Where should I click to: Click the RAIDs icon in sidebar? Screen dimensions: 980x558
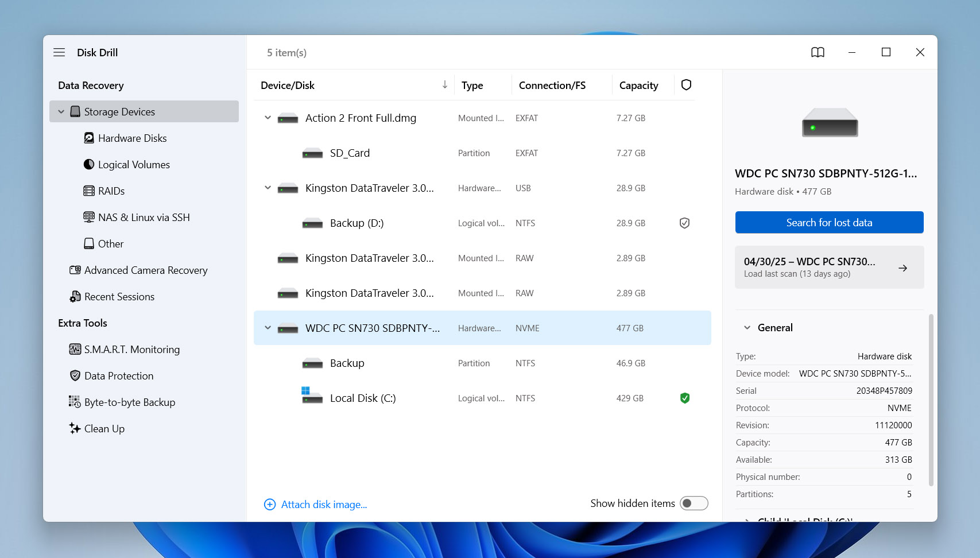tap(89, 191)
